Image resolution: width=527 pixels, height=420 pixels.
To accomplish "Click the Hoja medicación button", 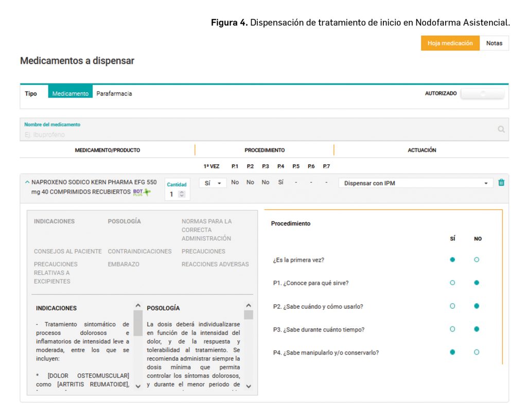I will pos(450,43).
